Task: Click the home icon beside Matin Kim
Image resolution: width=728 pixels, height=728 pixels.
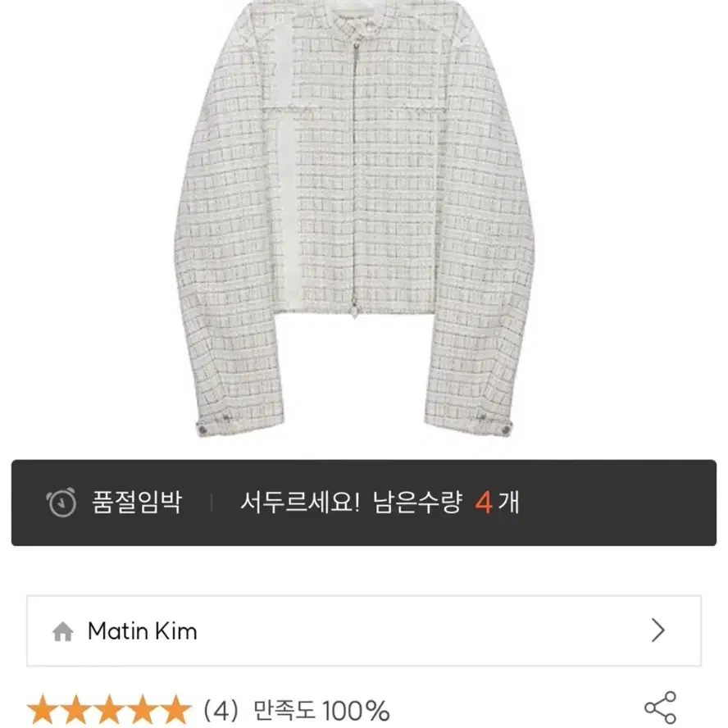Action: point(62,631)
